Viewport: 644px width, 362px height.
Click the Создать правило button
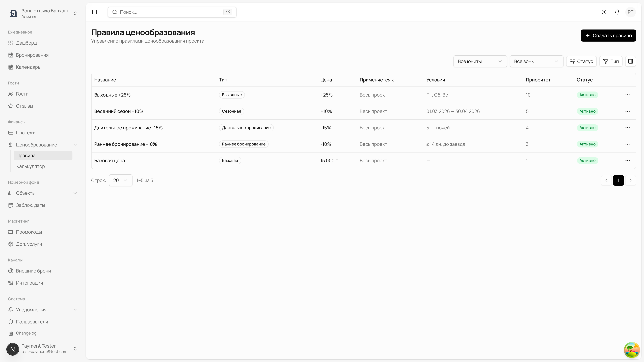(608, 36)
